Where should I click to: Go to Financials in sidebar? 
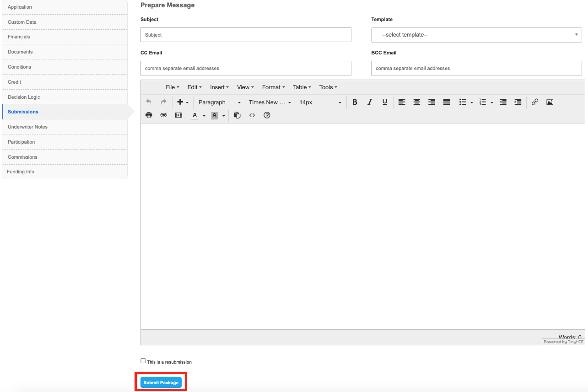[65, 37]
